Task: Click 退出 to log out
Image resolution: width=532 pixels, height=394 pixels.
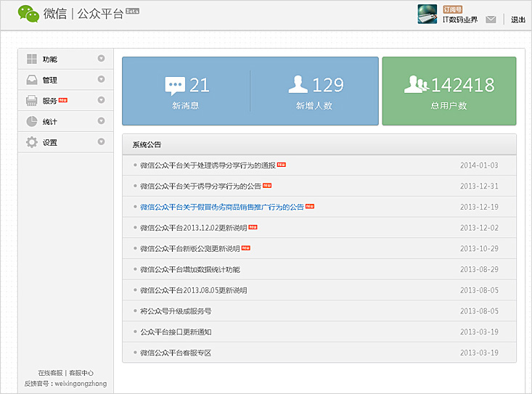Action: coord(518,20)
